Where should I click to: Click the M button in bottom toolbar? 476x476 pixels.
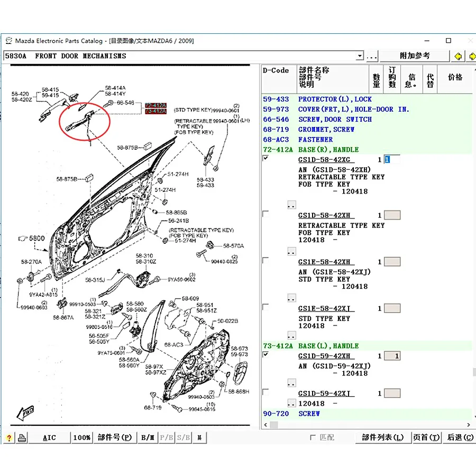pyautogui.click(x=199, y=438)
